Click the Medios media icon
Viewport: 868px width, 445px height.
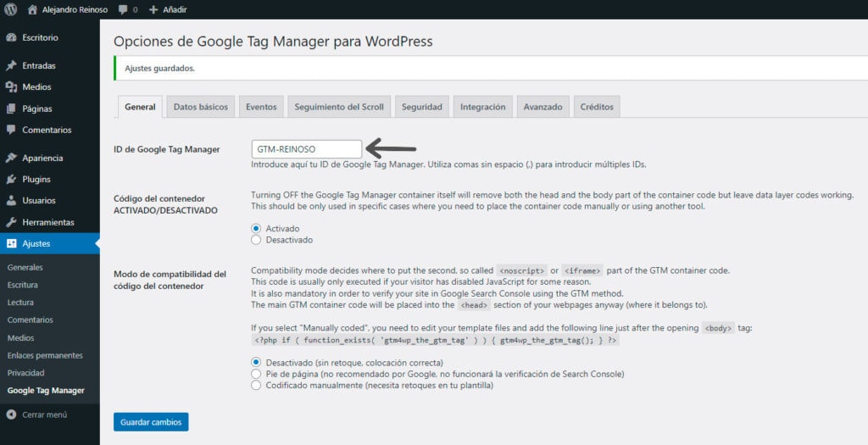[11, 87]
